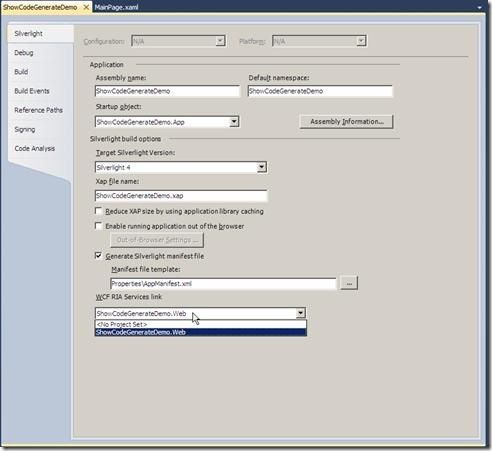Click the Assembly Information button
The image size is (492, 451).
pyautogui.click(x=347, y=122)
